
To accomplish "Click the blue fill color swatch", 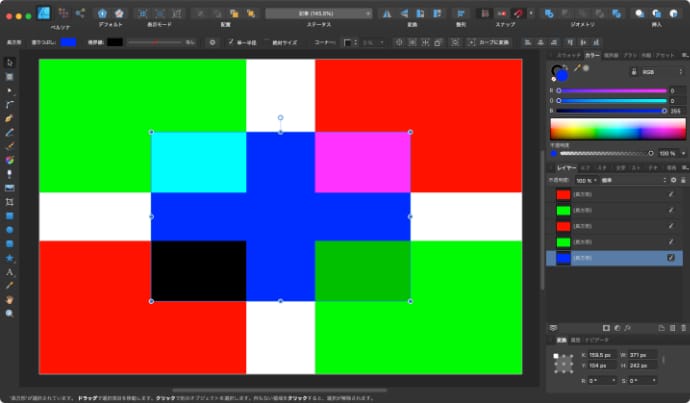I will point(68,42).
